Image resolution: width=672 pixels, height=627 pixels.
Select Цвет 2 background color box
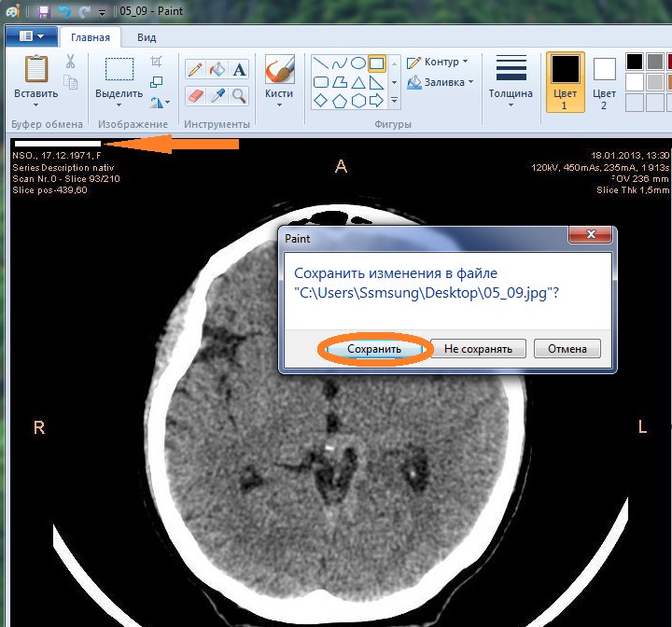click(604, 82)
